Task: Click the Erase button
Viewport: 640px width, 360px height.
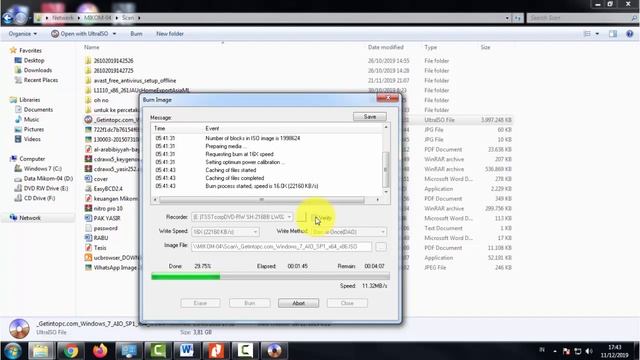Action: (200, 303)
